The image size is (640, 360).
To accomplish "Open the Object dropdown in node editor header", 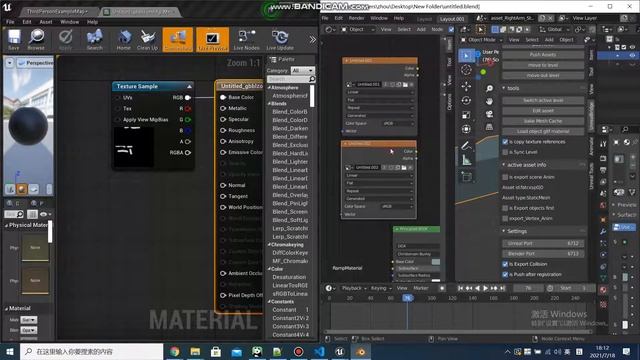I will click(x=358, y=29).
